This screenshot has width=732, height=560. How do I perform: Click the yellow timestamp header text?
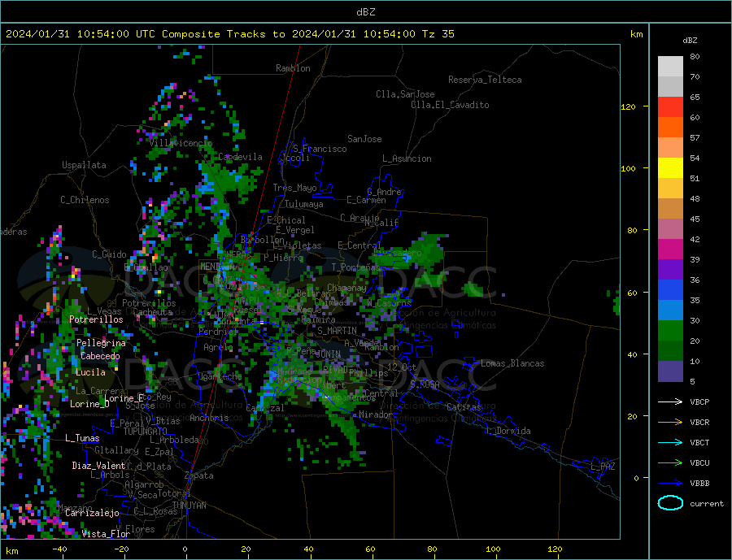pyautogui.click(x=229, y=34)
